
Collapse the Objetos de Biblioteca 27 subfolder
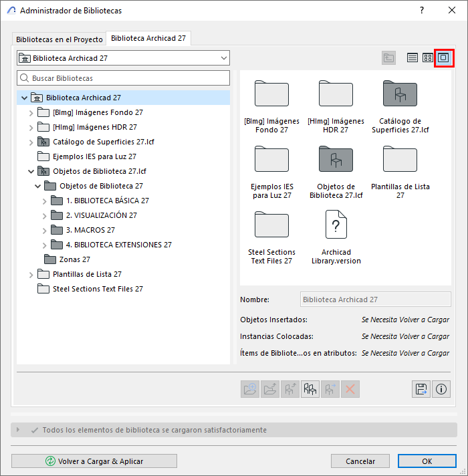pos(37,186)
